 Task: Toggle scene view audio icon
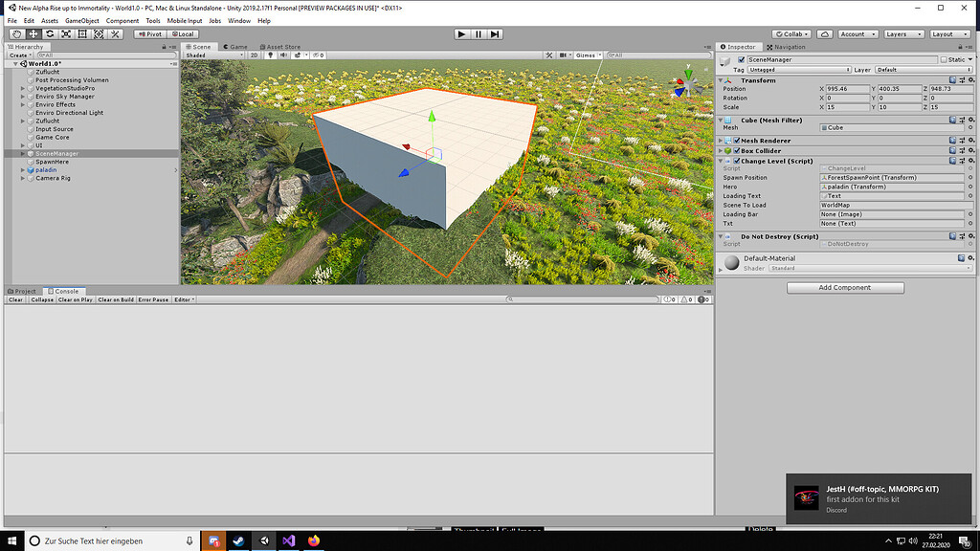(284, 55)
